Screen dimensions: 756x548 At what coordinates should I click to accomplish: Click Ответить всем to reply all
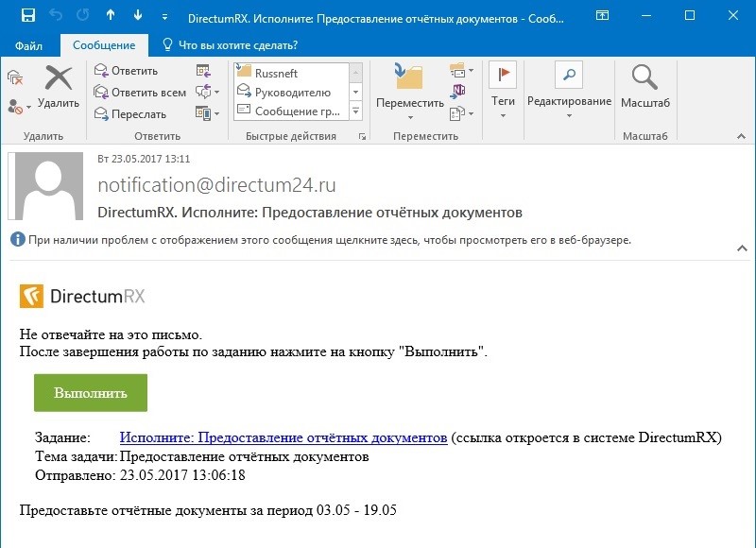click(x=140, y=92)
